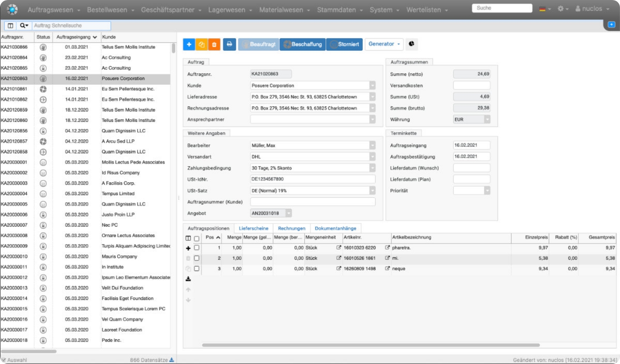Screen dimensions: 620x364
Task: Click the Lieferdatum (Wunsch) field
Action: pos(472,168)
